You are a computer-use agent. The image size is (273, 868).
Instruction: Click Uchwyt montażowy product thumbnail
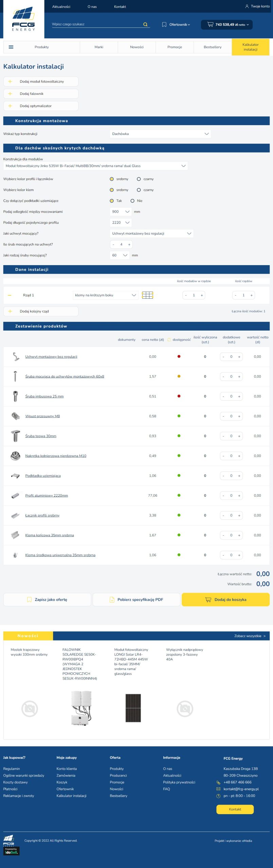coord(15,357)
